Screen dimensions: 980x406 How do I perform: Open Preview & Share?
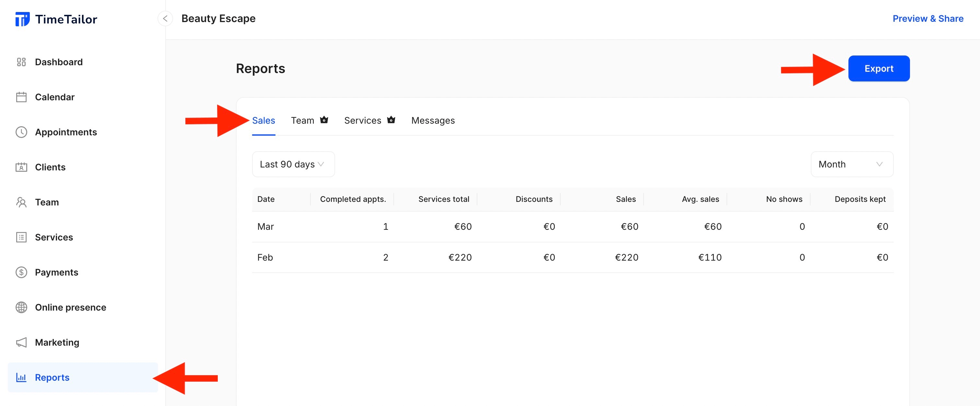coord(927,18)
